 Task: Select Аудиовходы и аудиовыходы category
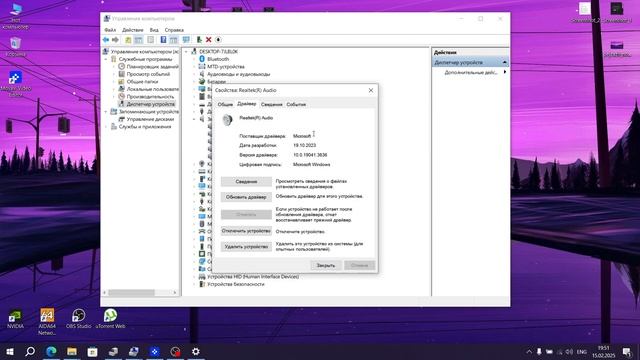tap(238, 74)
